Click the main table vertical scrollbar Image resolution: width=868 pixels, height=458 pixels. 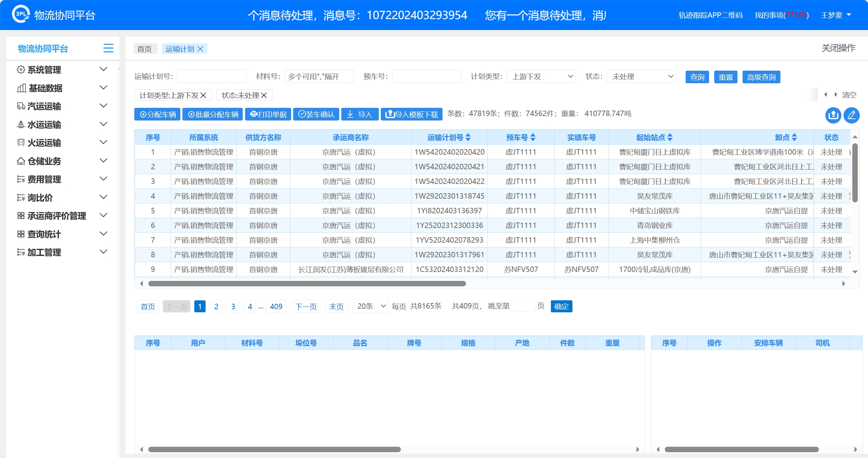[855, 173]
